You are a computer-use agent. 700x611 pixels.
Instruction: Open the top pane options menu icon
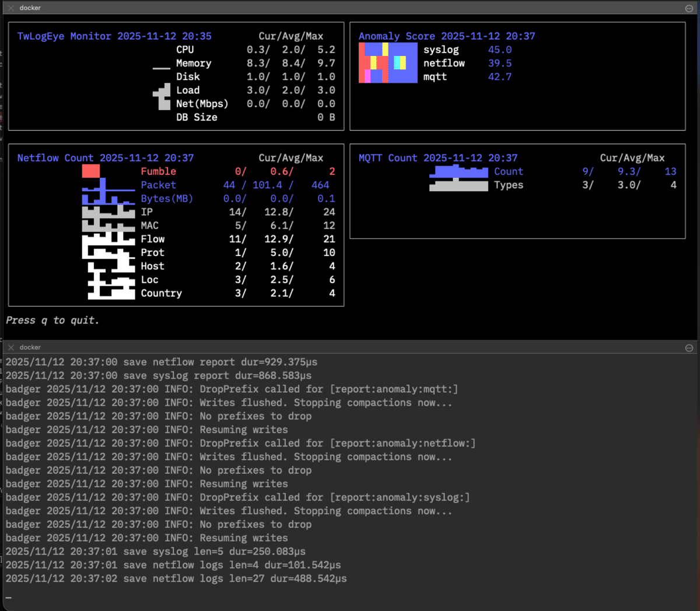[689, 8]
